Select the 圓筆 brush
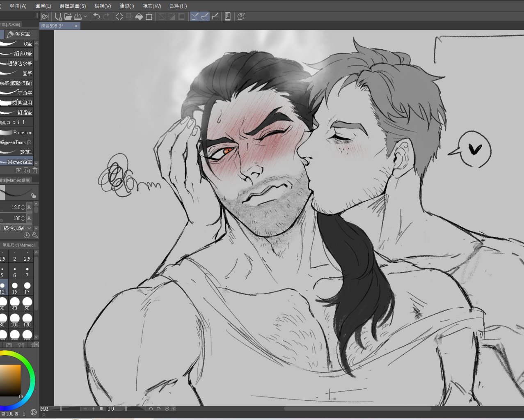Screen dimensions: 524x420 click(16, 73)
